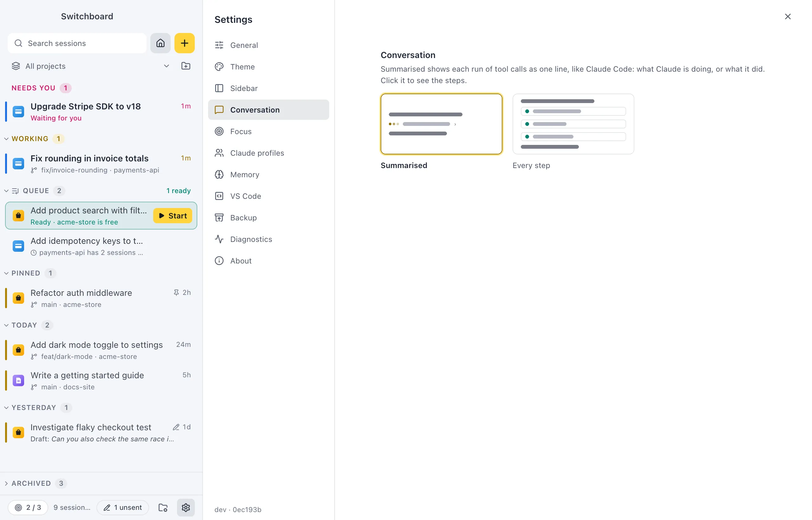
Task: Collapse the TODAY section
Action: point(6,325)
